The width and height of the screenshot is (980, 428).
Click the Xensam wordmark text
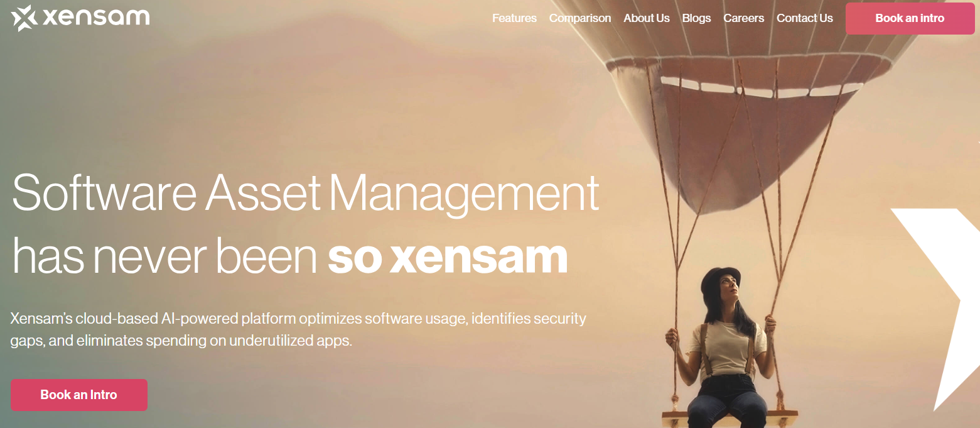94,17
